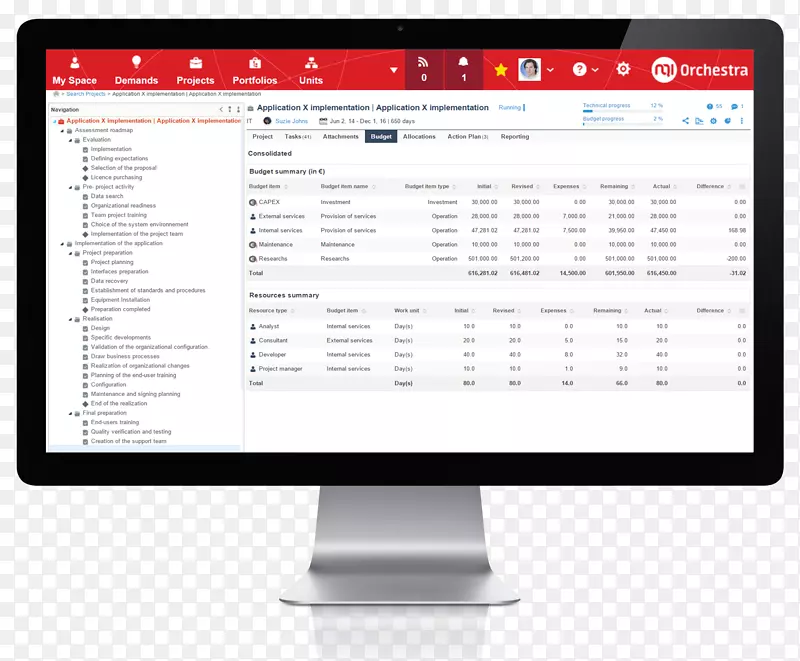Collapse the Project preparation tree node
The height and width of the screenshot is (661, 800).
[69, 253]
